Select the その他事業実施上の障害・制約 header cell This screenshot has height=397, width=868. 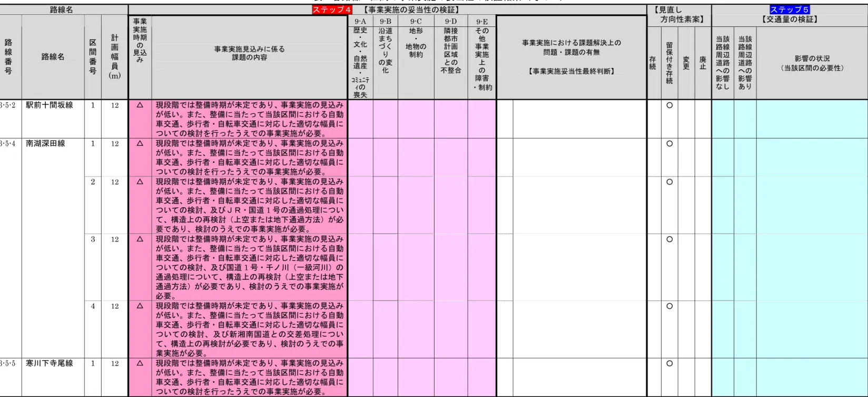click(x=482, y=59)
